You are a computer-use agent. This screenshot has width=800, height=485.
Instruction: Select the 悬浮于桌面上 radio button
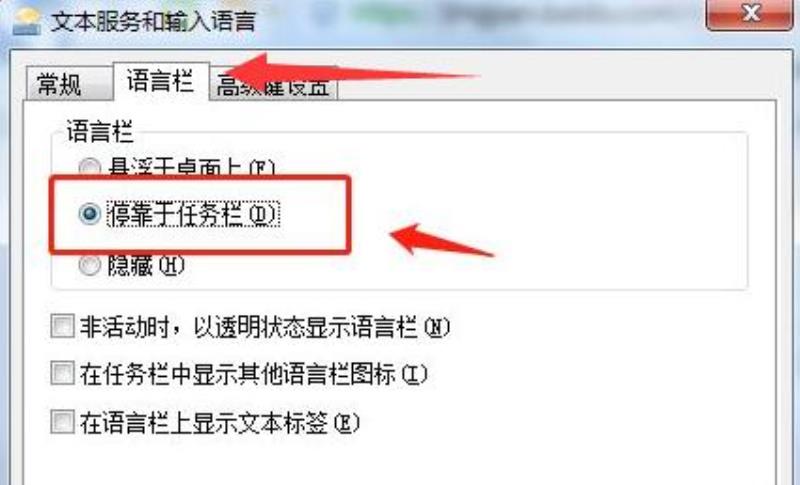89,167
